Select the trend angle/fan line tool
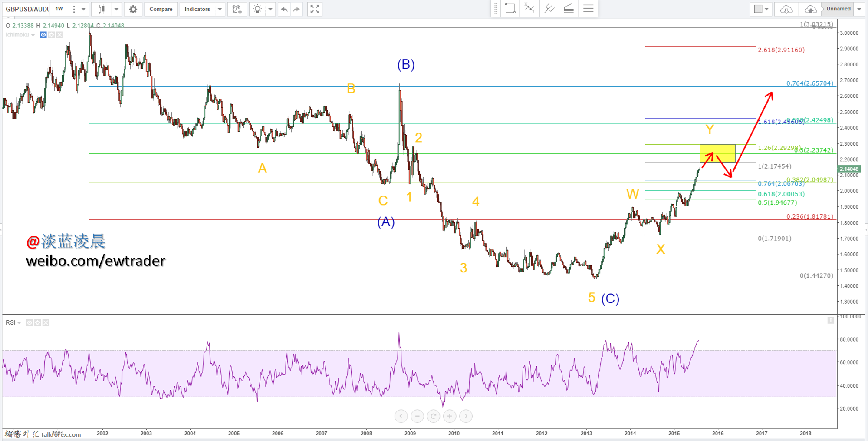This screenshot has width=868, height=441. click(x=569, y=8)
